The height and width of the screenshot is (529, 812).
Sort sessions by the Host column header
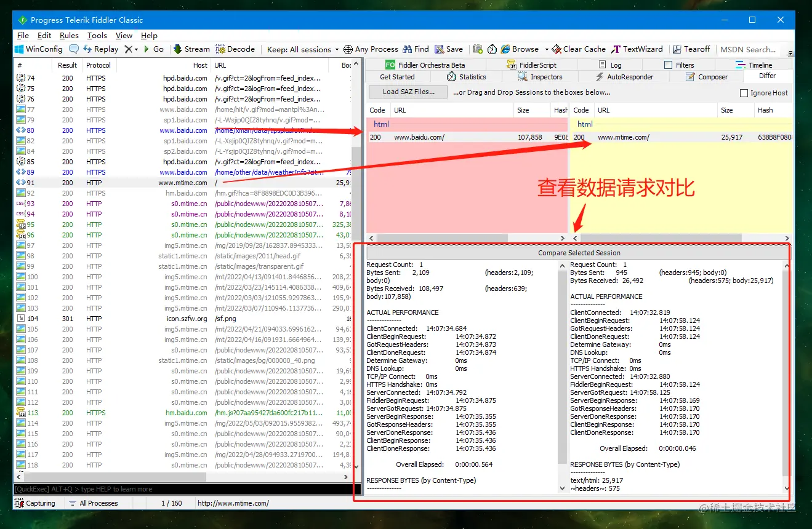click(163, 65)
